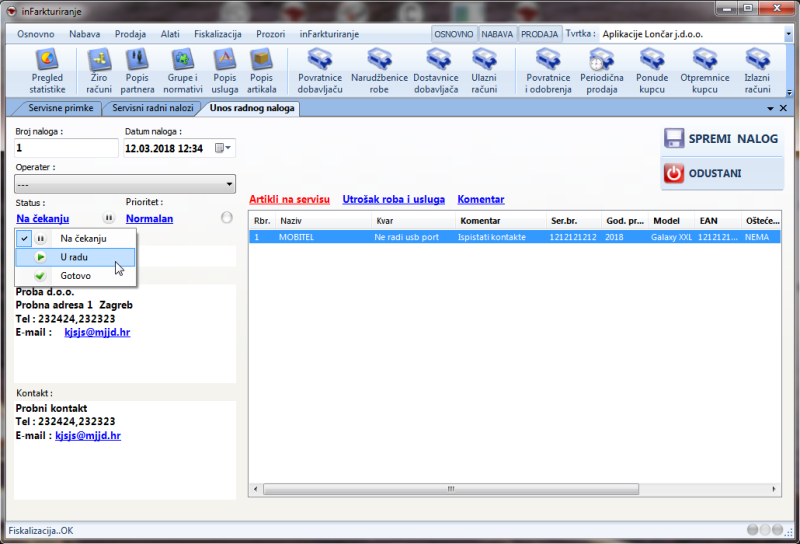
Task: Open Popis usluga icon
Action: (x=225, y=70)
